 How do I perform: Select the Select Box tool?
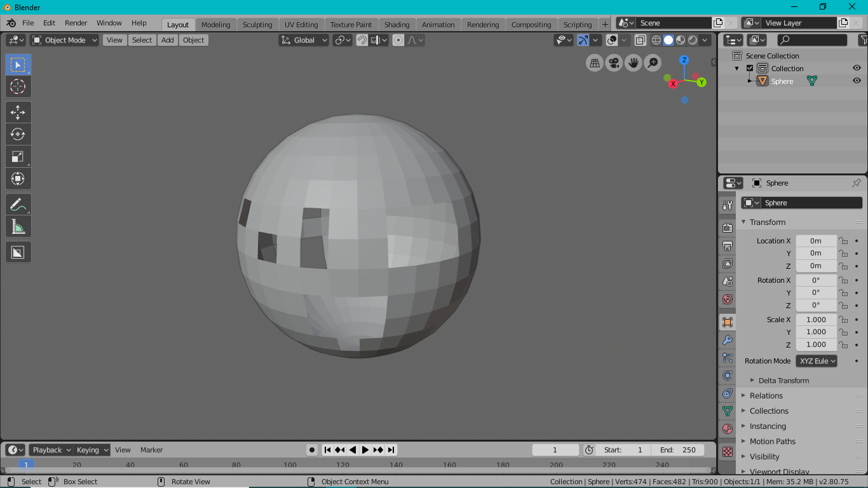pos(18,65)
